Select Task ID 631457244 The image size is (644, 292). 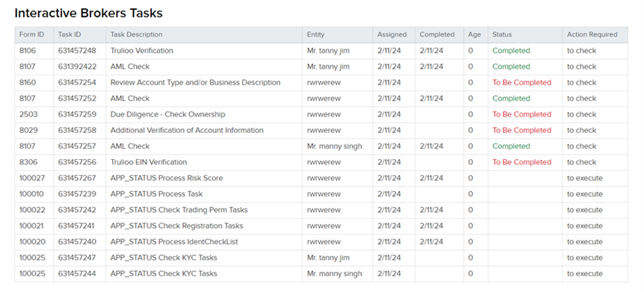pos(77,273)
